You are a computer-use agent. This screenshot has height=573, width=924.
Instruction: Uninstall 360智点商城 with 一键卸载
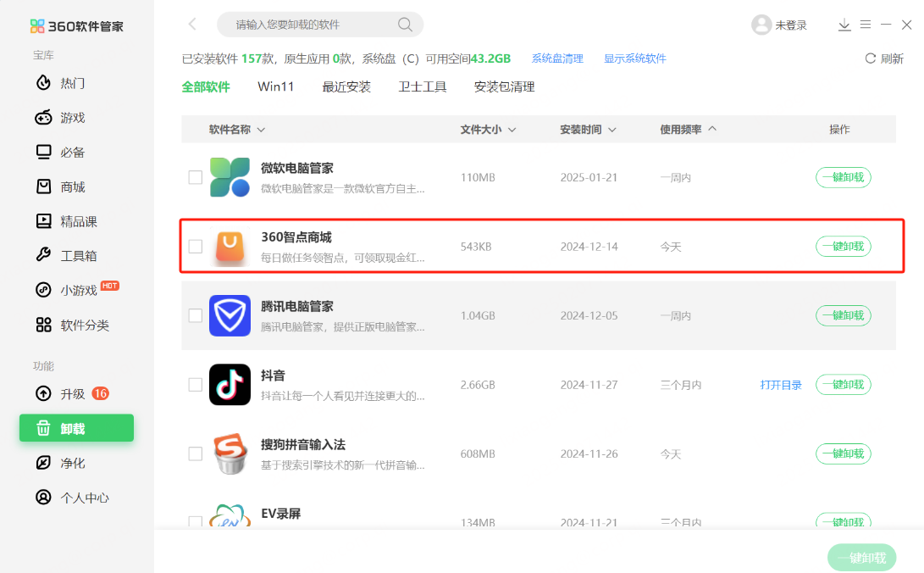[844, 247]
